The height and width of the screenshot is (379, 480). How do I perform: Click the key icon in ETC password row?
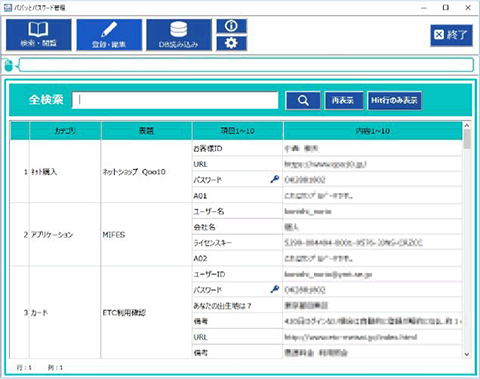(275, 289)
